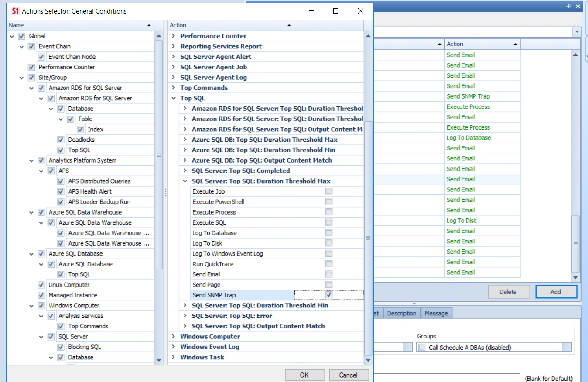Uncheck the Send SNMP Trap action checkbox
The width and height of the screenshot is (588, 382).
(x=329, y=295)
